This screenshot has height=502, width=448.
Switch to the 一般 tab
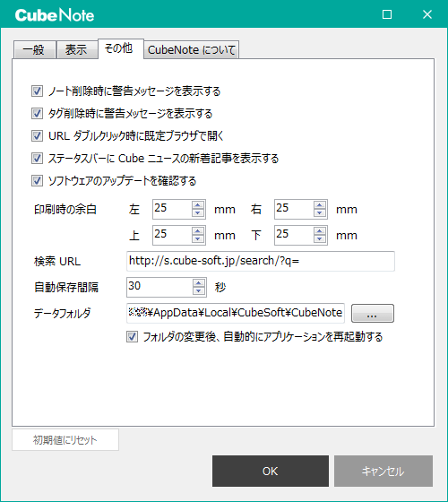[x=34, y=49]
